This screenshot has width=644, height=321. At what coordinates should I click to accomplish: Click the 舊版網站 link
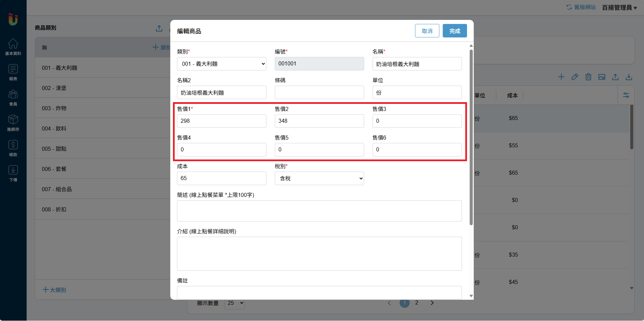click(x=581, y=7)
